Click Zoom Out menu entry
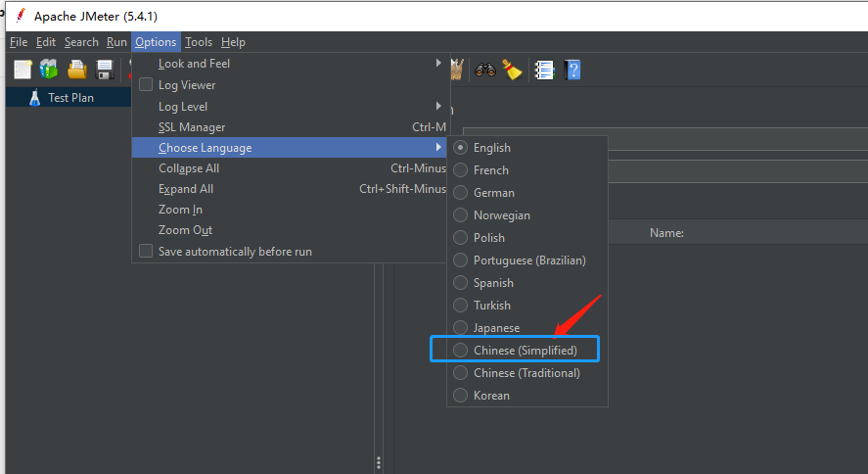868x474 pixels. [x=289, y=230]
